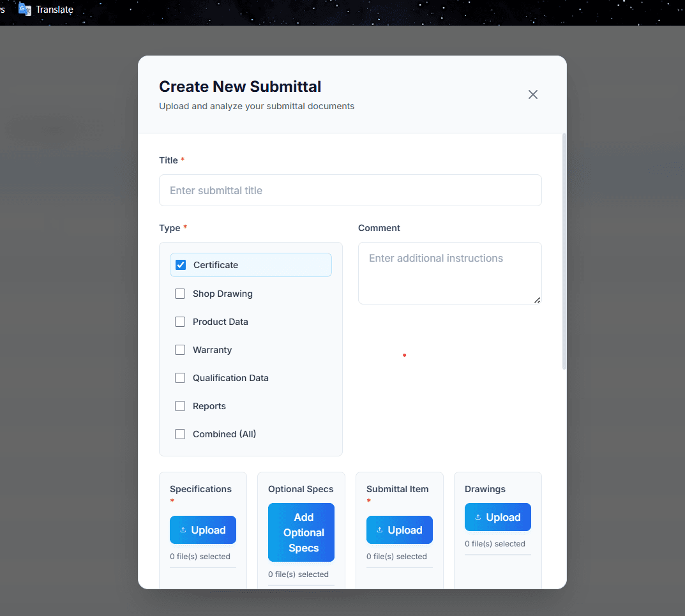The height and width of the screenshot is (616, 685).
Task: Enable the Shop Drawing type
Action: pyautogui.click(x=180, y=294)
